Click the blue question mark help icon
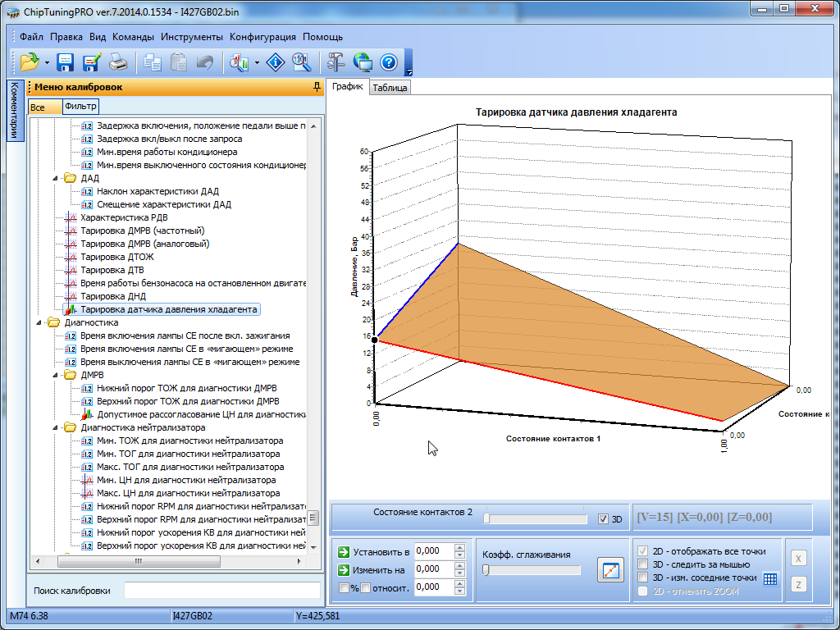Viewport: 840px width, 630px height. pyautogui.click(x=389, y=62)
